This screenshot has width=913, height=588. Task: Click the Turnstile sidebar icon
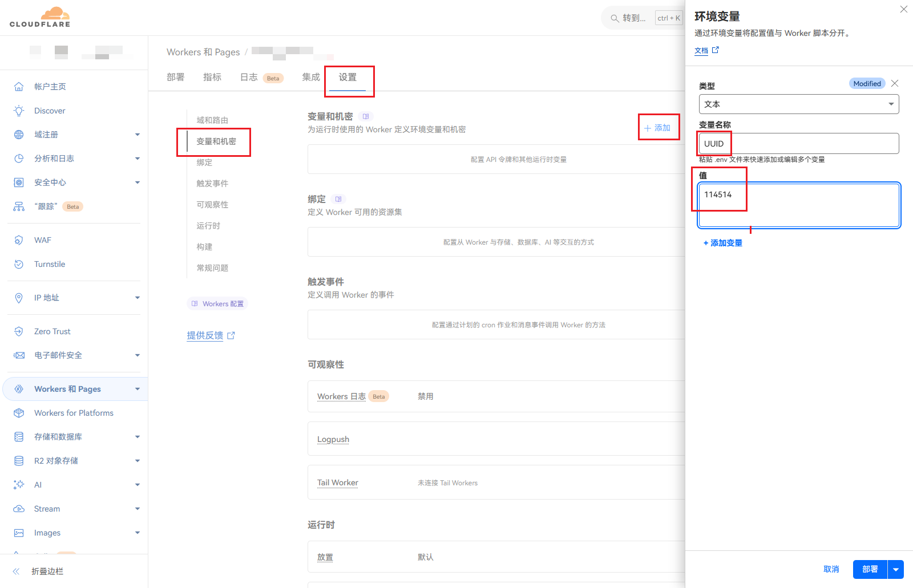[19, 264]
